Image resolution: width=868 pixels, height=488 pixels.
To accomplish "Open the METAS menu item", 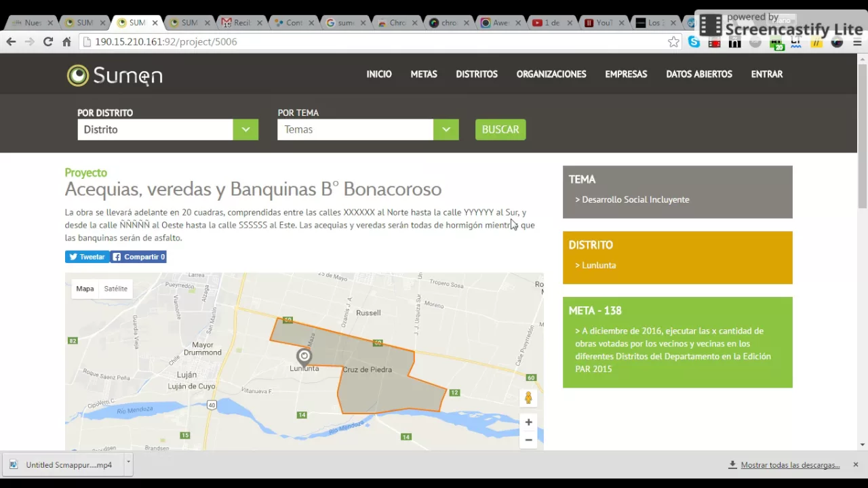I will pyautogui.click(x=424, y=75).
